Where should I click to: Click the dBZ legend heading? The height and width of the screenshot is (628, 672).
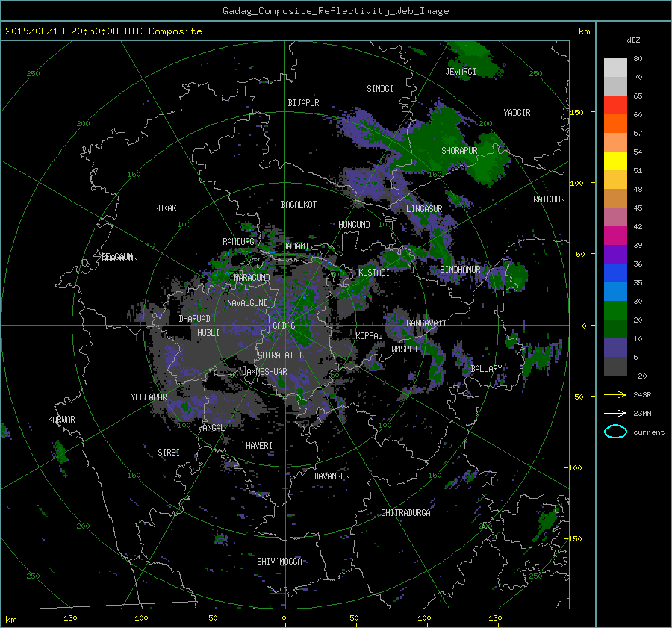[633, 40]
